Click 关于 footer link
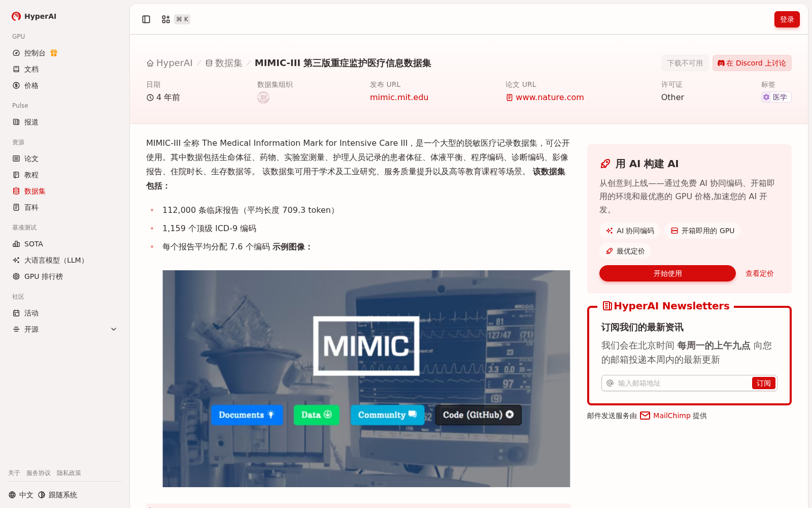This screenshot has width=812, height=508. [14, 473]
